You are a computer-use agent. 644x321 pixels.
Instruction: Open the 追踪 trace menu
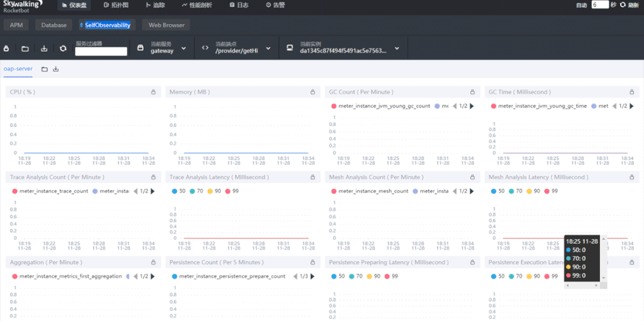[155, 5]
